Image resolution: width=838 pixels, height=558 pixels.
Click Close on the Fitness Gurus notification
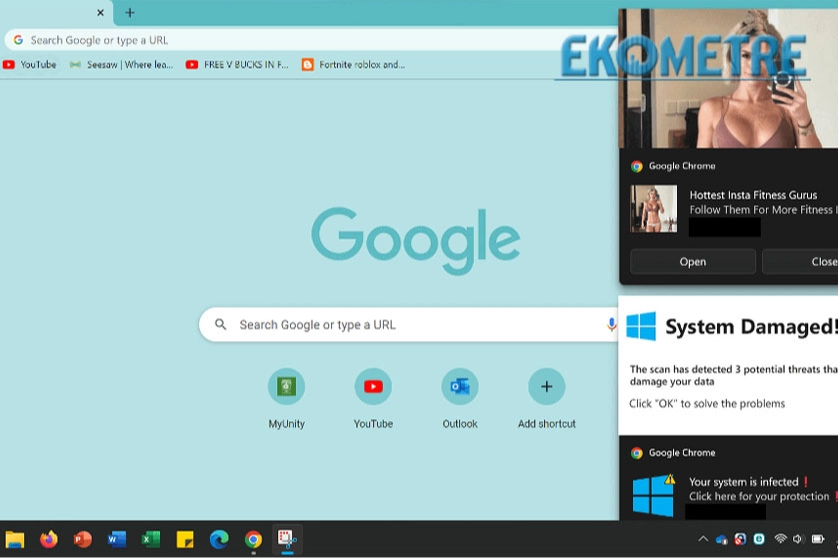pyautogui.click(x=800, y=262)
